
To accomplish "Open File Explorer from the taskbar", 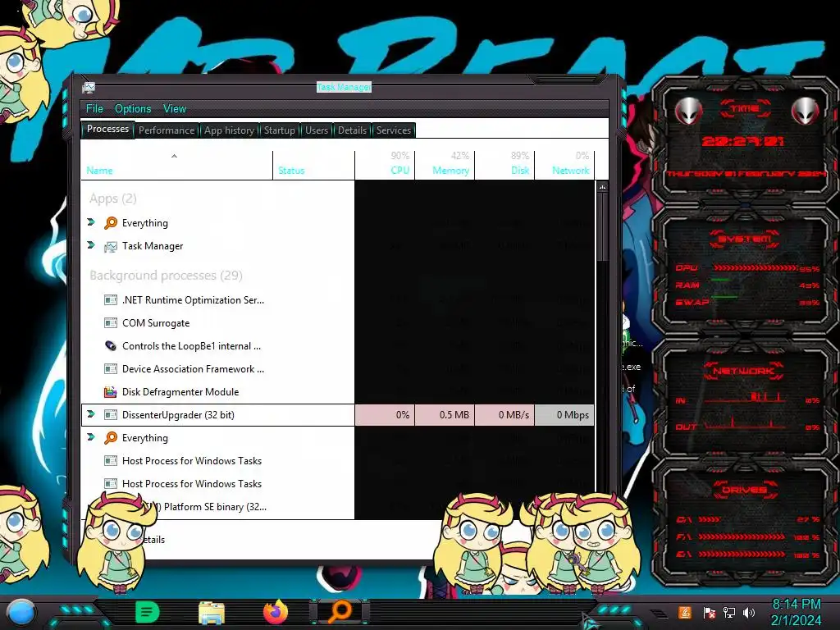I will [x=212, y=612].
